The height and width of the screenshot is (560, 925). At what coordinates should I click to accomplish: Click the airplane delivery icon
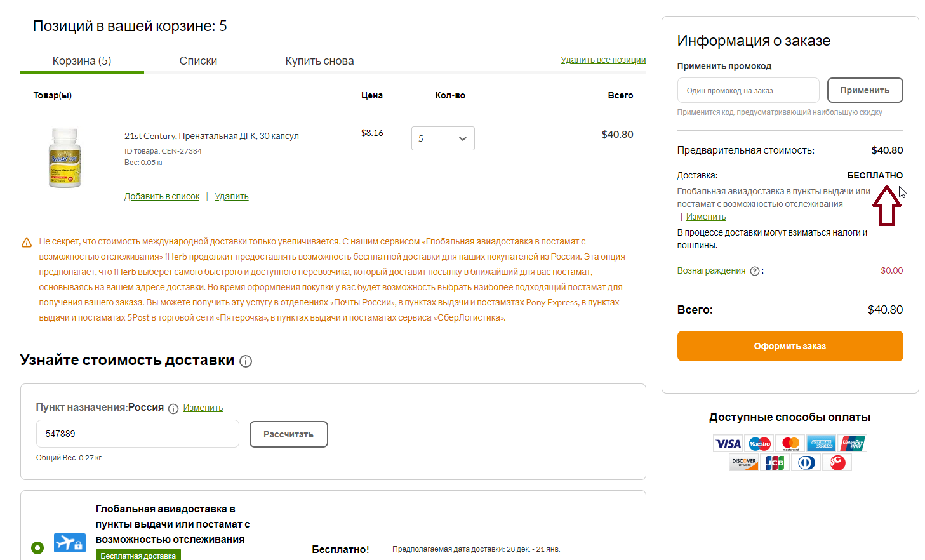[x=70, y=543]
